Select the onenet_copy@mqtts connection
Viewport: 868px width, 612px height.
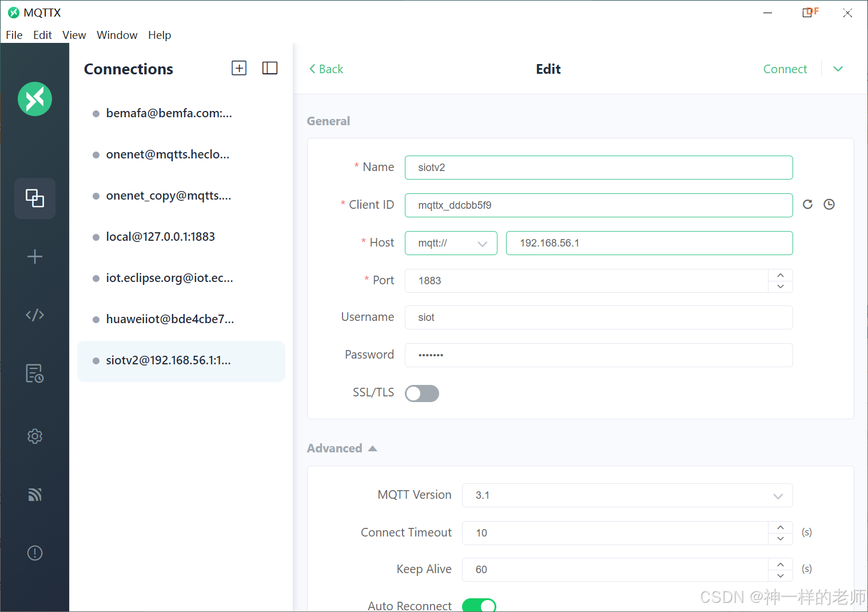tap(181, 196)
